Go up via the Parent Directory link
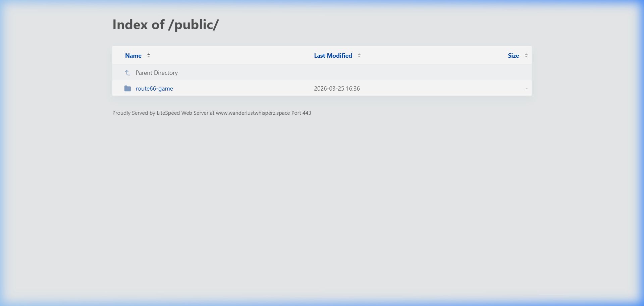 point(157,73)
